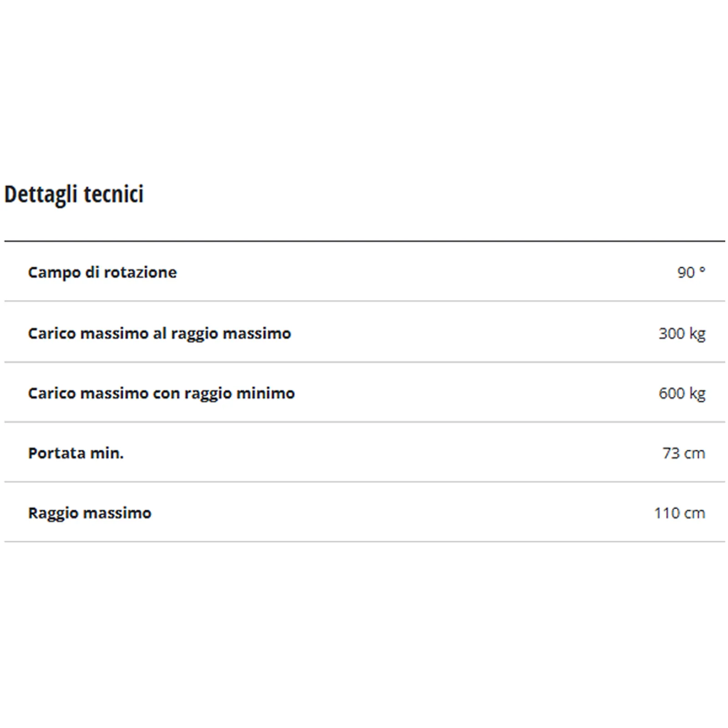The height and width of the screenshot is (728, 728).
Task: Click the number 90 rotation value
Action: [x=686, y=273]
